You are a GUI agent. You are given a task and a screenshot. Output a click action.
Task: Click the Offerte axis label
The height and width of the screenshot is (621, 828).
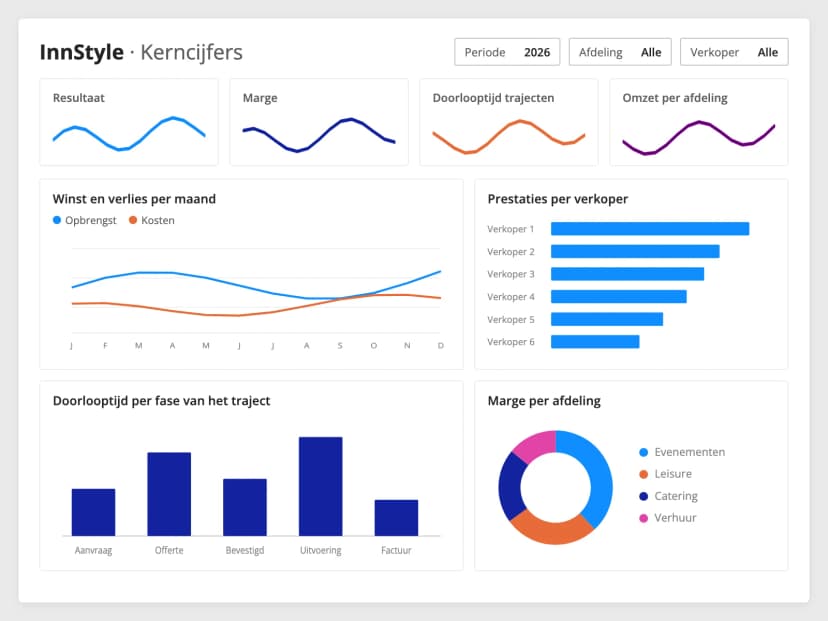click(x=169, y=550)
